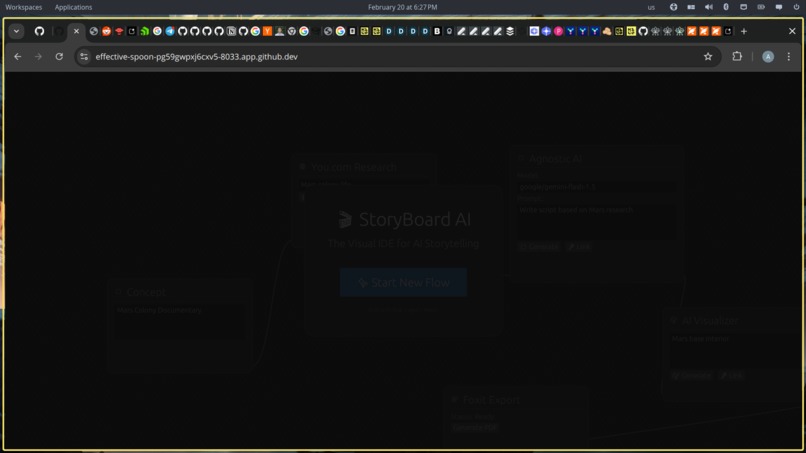Switch to the Reddit tab
The width and height of the screenshot is (806, 453).
106,31
